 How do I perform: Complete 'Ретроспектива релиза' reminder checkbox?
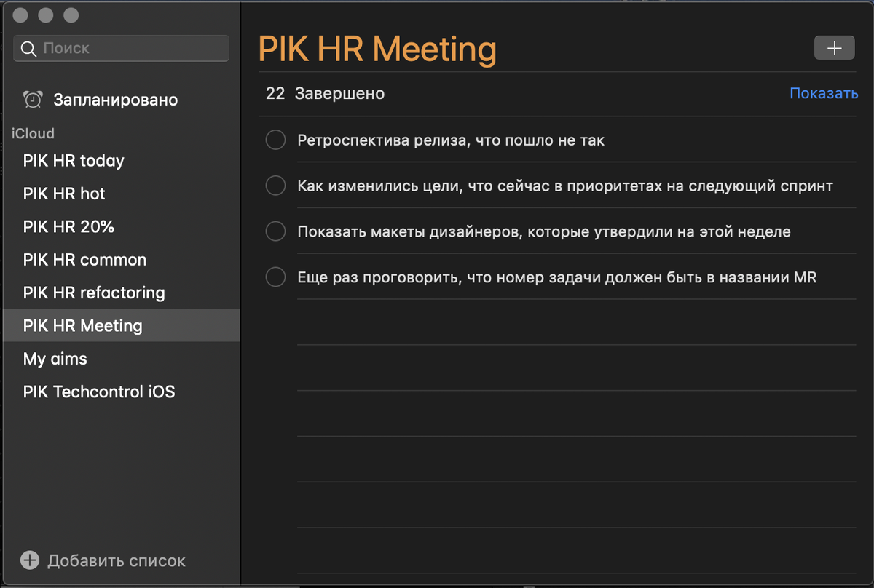(x=275, y=140)
